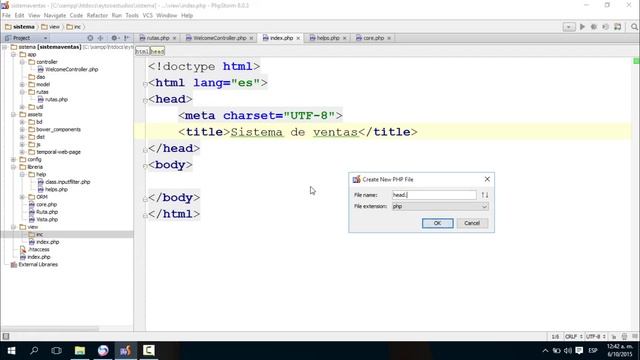Open Windows Start menu
This screenshot has height=360, width=640.
(11, 351)
